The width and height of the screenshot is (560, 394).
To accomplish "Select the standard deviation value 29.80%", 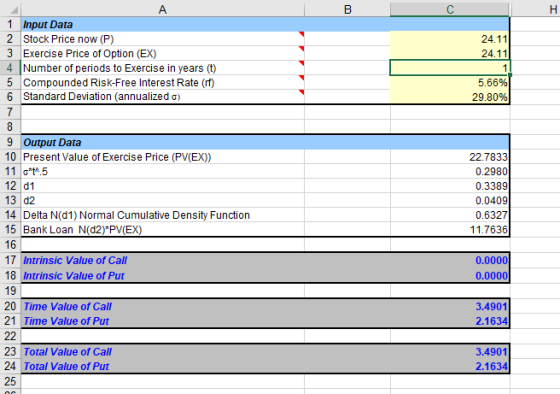I will tap(450, 97).
